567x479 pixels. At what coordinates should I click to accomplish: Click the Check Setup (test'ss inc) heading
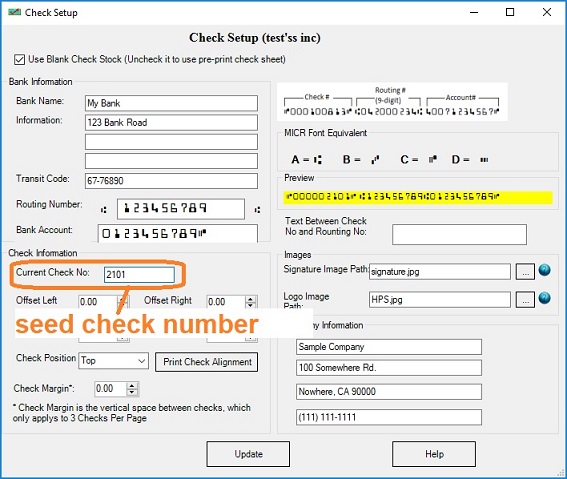255,38
